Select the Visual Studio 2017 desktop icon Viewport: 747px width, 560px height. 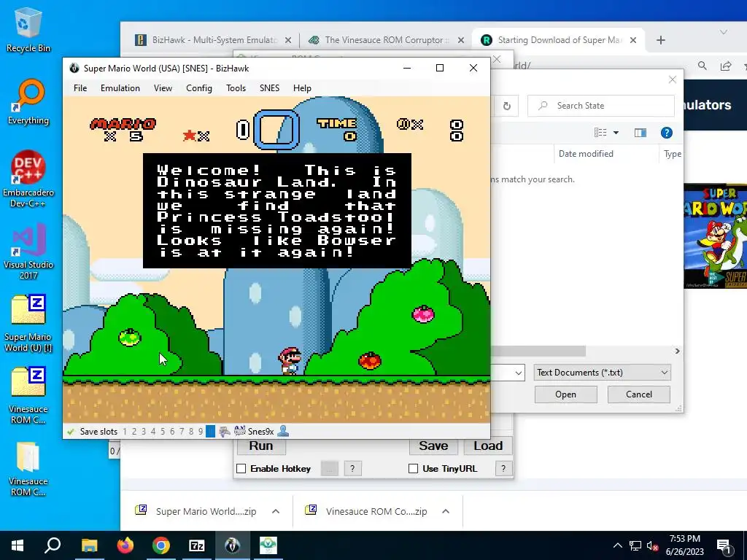pos(28,251)
